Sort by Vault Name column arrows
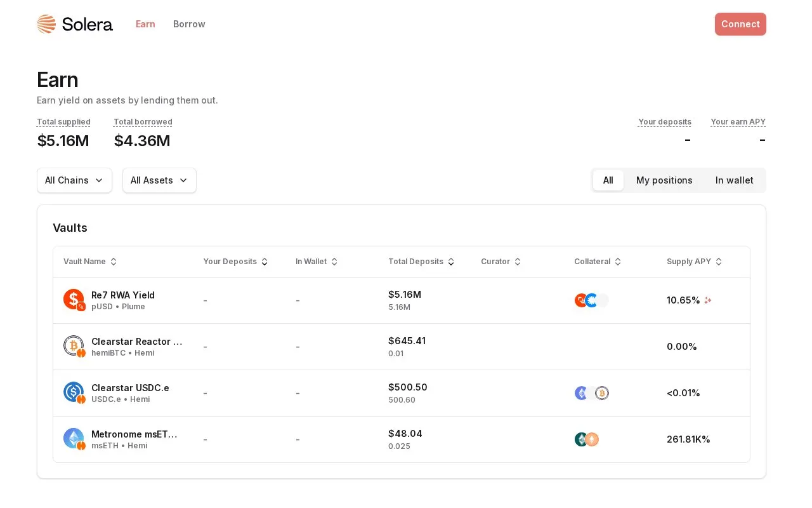 pyautogui.click(x=114, y=262)
